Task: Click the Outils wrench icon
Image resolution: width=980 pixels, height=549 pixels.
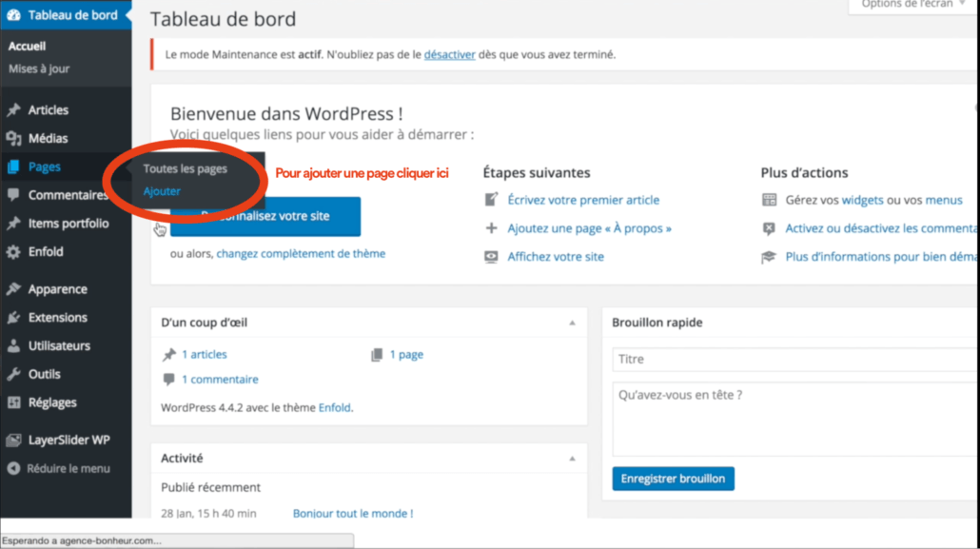Action: click(13, 374)
